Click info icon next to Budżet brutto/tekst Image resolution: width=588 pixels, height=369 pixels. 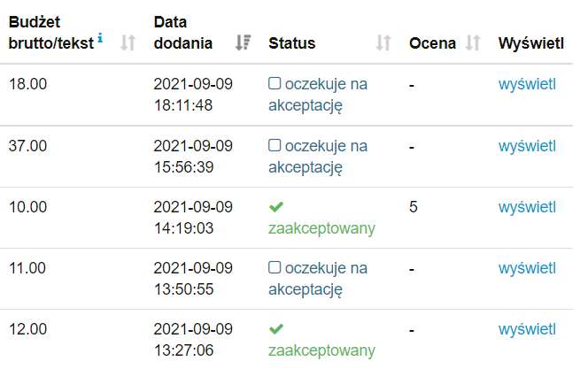click(101, 39)
